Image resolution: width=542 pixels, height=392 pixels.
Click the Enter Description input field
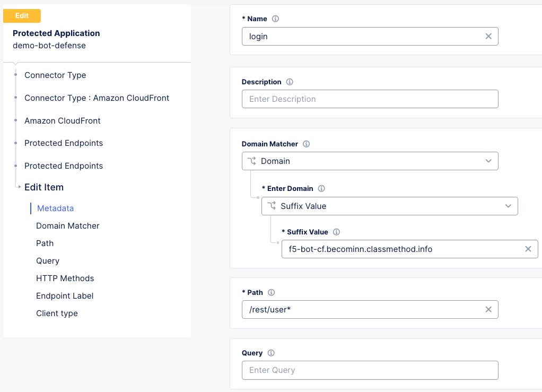(x=370, y=99)
